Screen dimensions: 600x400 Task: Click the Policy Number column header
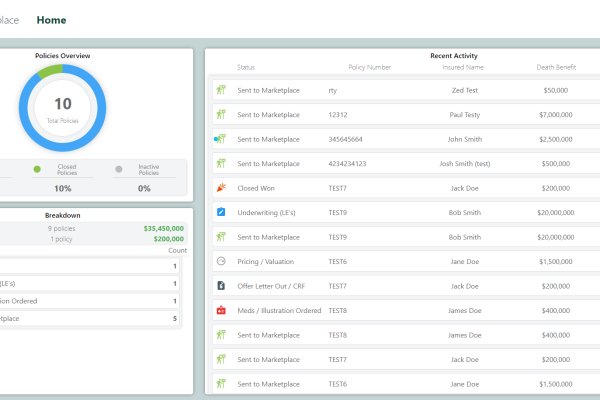click(x=369, y=67)
